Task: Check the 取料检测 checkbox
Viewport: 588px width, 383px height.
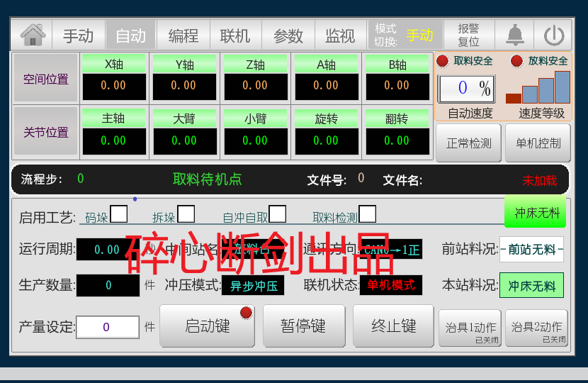Action: tap(367, 213)
